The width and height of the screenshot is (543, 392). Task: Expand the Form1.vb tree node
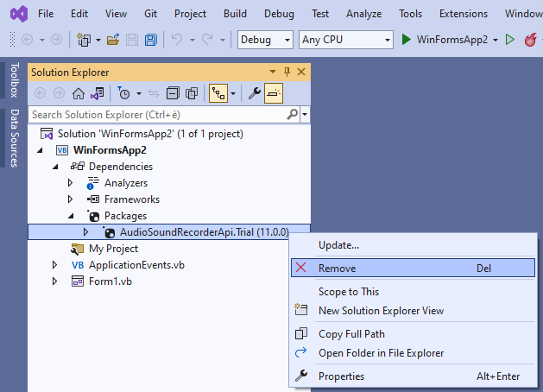point(56,281)
